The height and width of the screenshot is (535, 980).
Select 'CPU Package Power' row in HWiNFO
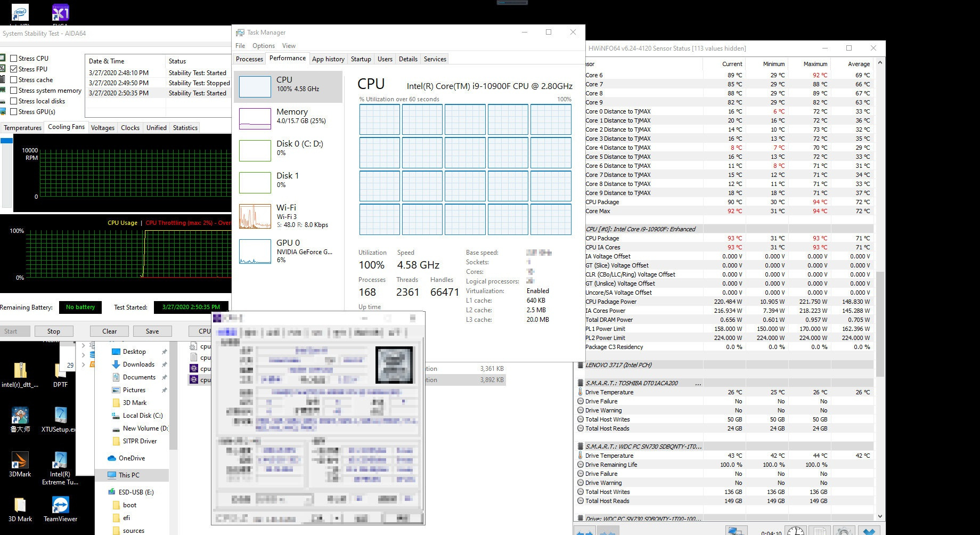728,302
